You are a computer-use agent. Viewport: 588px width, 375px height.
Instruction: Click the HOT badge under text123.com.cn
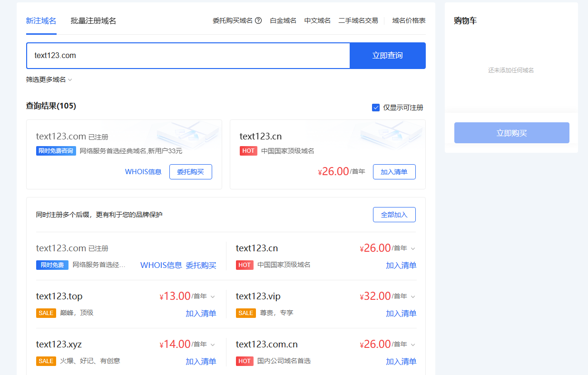pos(245,361)
